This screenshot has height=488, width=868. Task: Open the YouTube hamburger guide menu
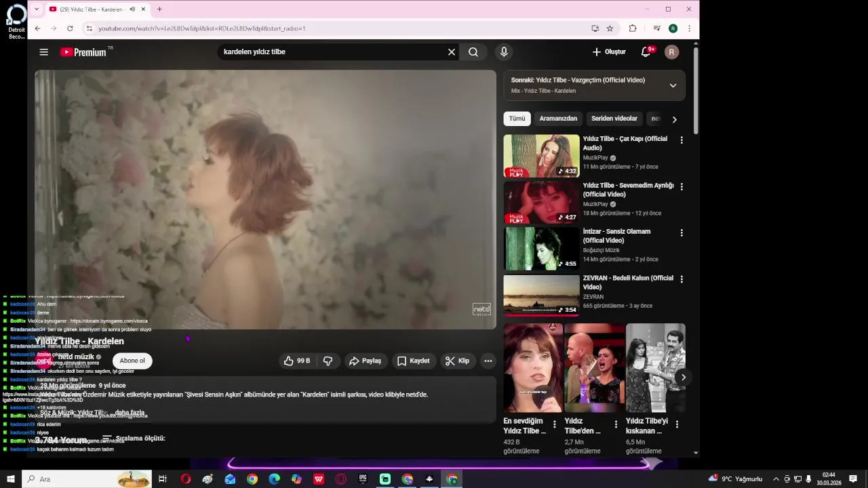tap(44, 52)
